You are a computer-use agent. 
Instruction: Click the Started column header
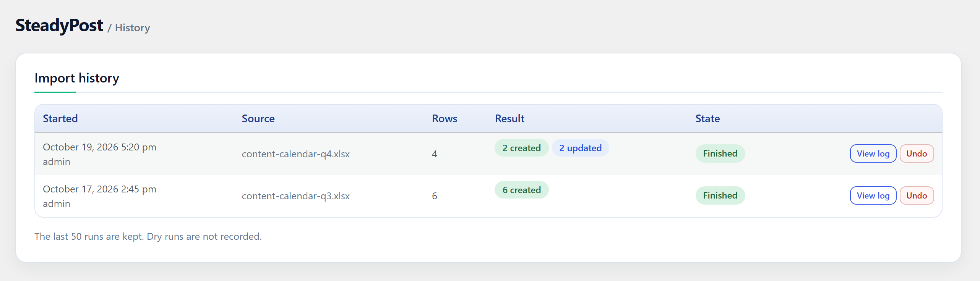(60, 119)
